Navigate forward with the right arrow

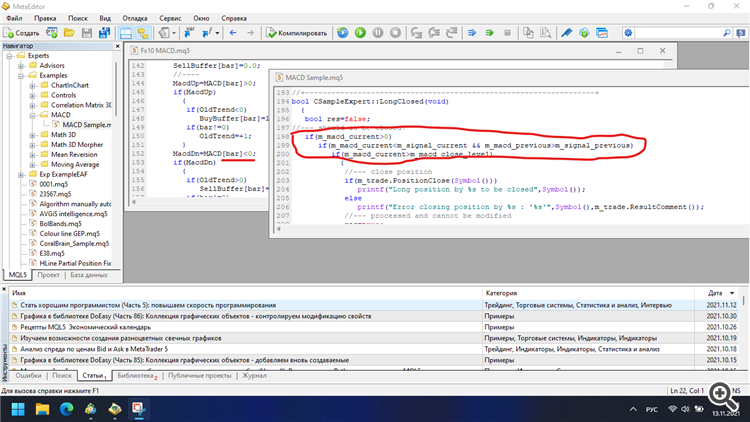(x=250, y=33)
